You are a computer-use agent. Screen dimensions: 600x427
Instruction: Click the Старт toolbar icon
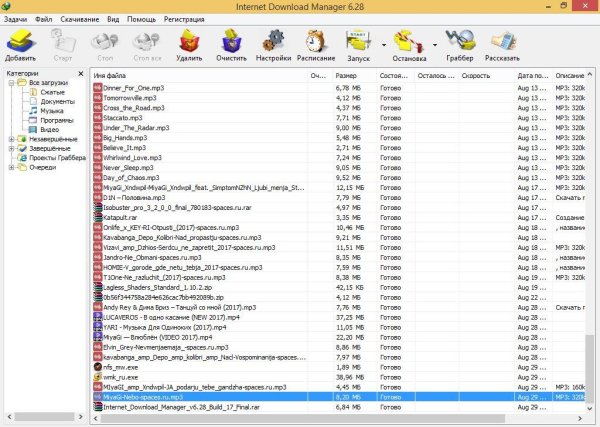[62, 41]
